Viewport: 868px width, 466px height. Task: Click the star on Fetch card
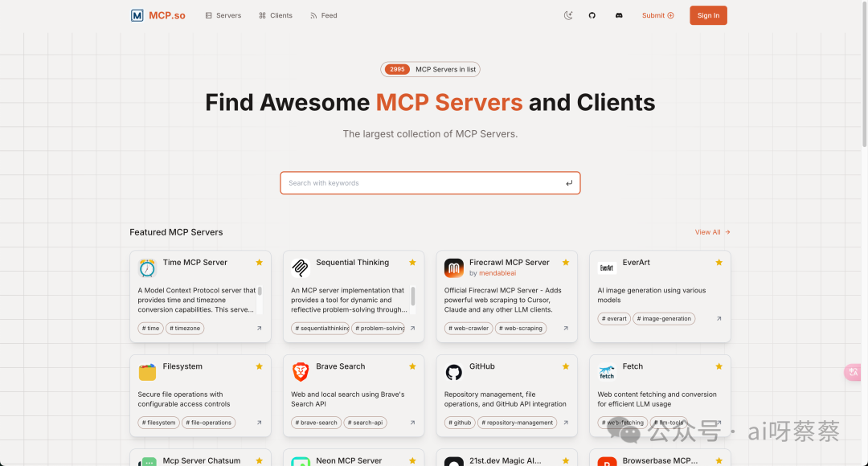point(719,366)
